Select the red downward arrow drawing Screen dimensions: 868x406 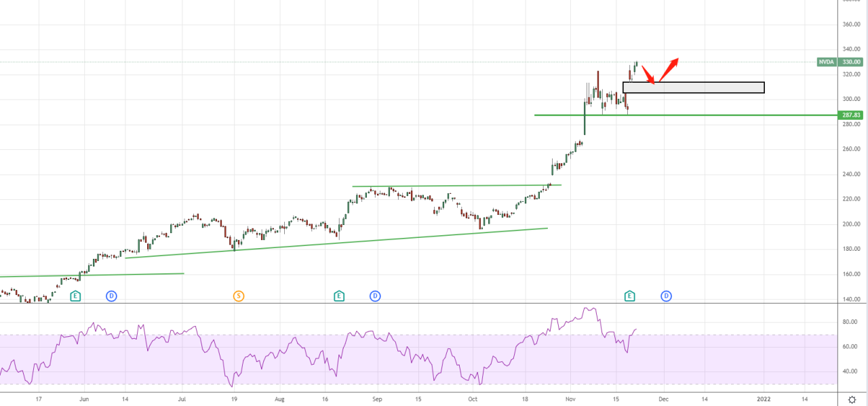648,75
